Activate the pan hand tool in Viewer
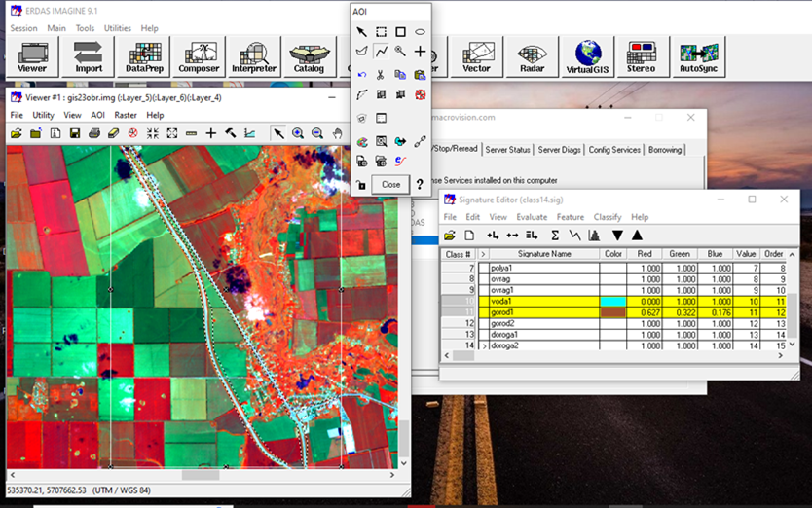The height and width of the screenshot is (508, 812). [337, 133]
